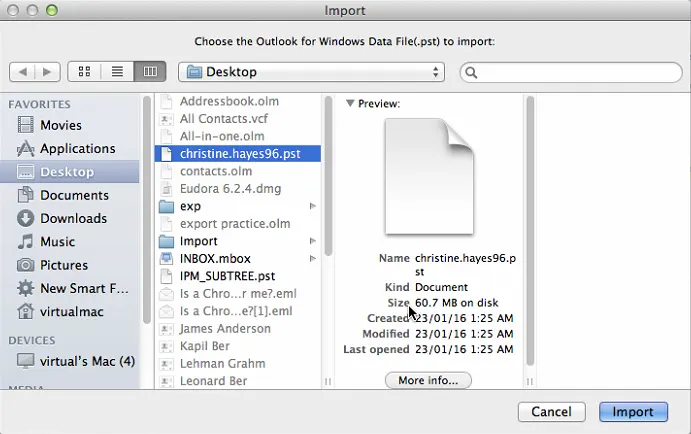Open Downloads in the sidebar
The image size is (691, 434).
coord(70,219)
